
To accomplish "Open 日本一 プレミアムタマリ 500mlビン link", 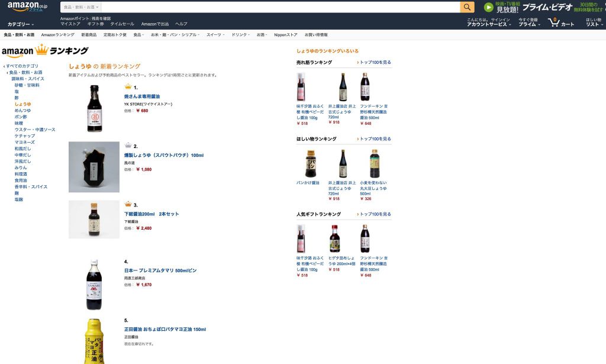I will coord(160,270).
